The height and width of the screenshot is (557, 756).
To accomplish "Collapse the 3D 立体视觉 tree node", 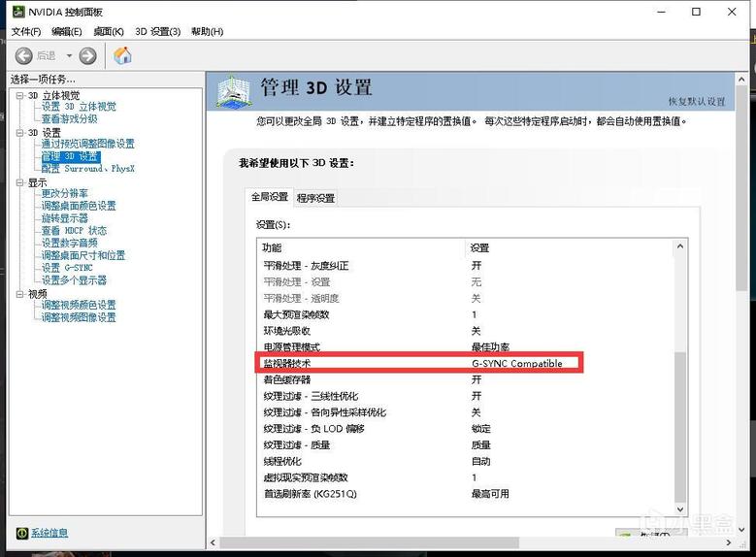I will (19, 95).
